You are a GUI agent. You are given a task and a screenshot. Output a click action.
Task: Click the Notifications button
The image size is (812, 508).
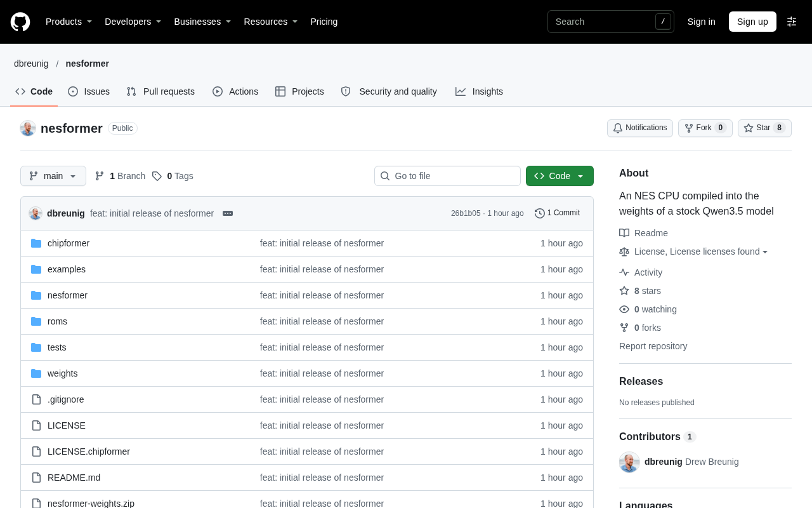(640, 128)
